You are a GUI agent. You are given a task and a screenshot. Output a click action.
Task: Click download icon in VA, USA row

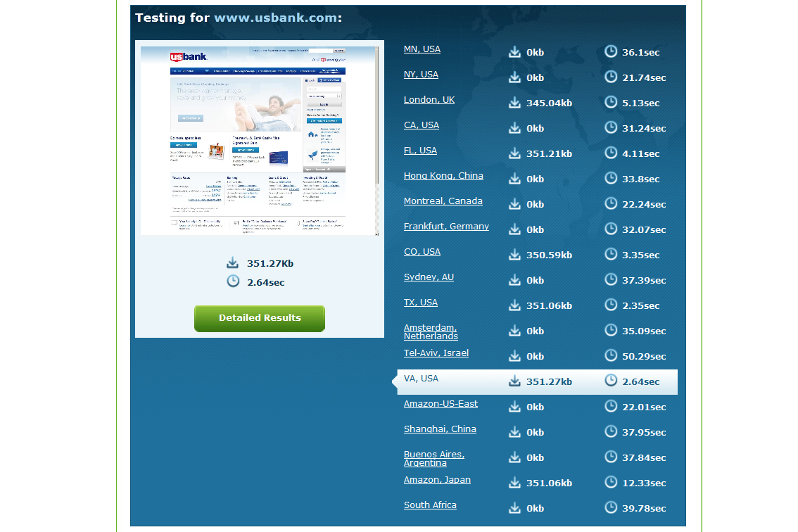(x=514, y=381)
